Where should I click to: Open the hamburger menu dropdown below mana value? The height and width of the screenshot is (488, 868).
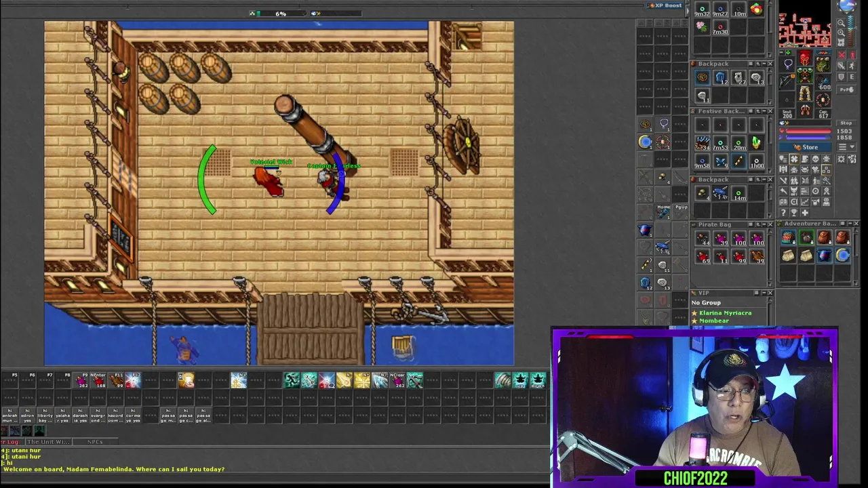tap(846, 147)
